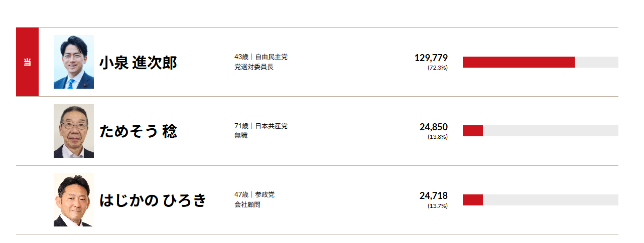Click the 43歳｜自由民主党 party line

click(261, 57)
